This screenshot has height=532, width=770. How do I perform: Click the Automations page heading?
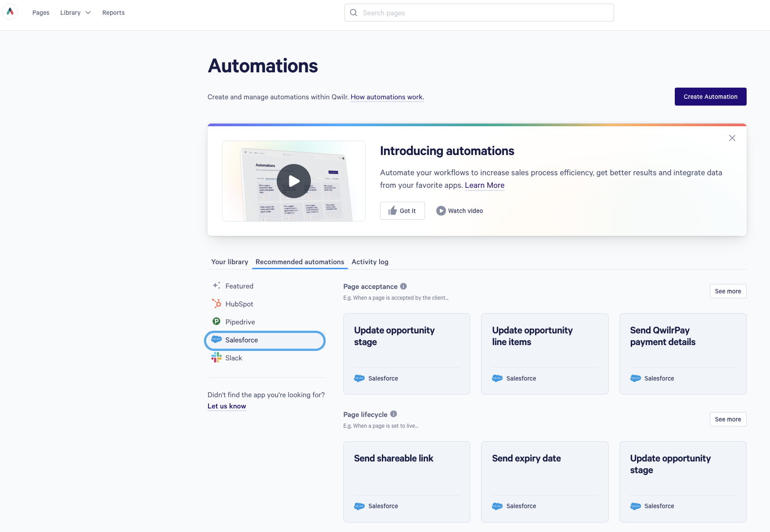[x=263, y=66]
